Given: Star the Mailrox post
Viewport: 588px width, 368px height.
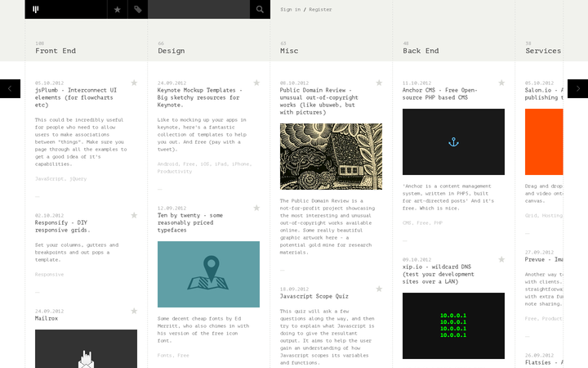Looking at the screenshot, I should (134, 311).
